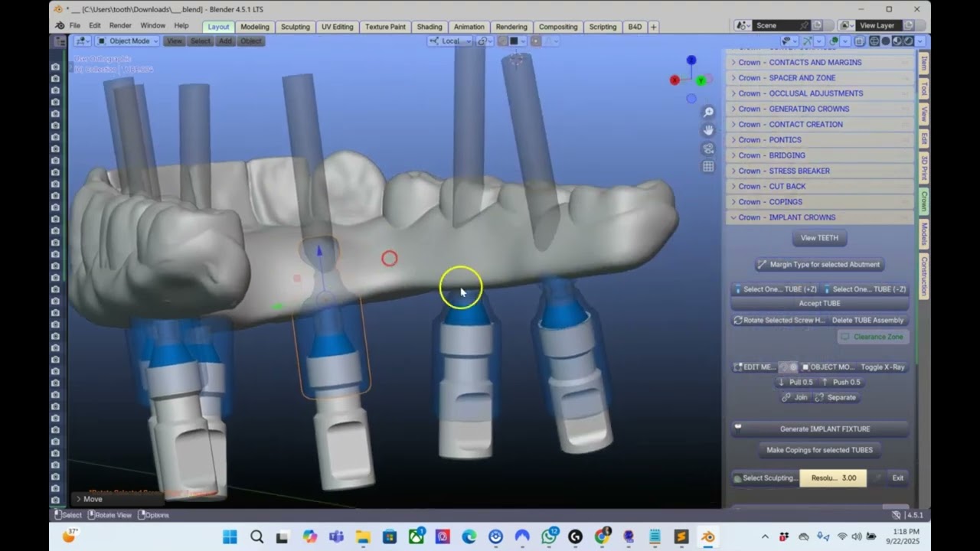Select wireframe viewport shading

pyautogui.click(x=874, y=41)
